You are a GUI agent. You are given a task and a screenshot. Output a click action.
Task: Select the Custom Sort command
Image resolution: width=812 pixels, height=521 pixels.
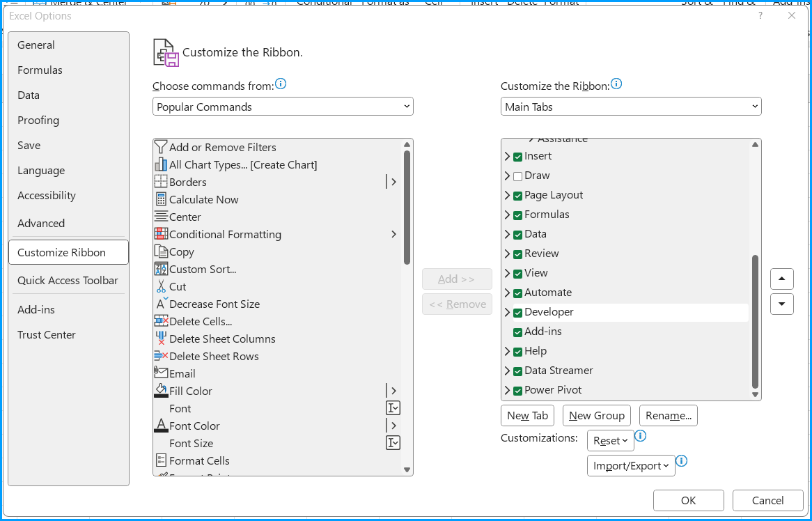tap(200, 269)
